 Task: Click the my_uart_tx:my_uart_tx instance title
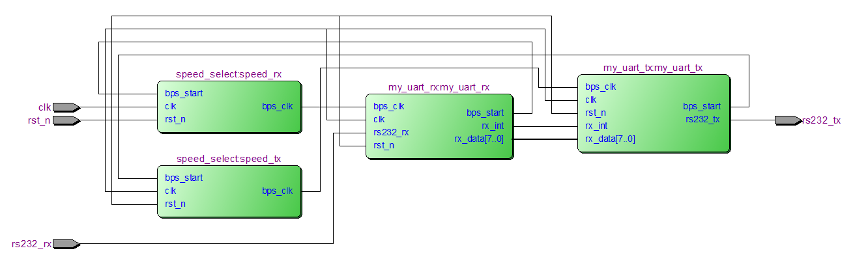(653, 68)
